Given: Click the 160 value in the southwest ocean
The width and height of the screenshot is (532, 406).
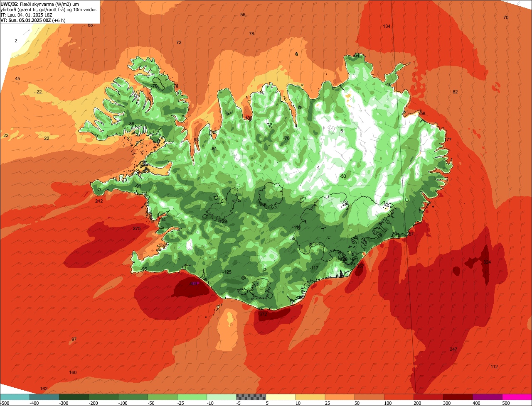Looking at the screenshot, I should (x=73, y=372).
